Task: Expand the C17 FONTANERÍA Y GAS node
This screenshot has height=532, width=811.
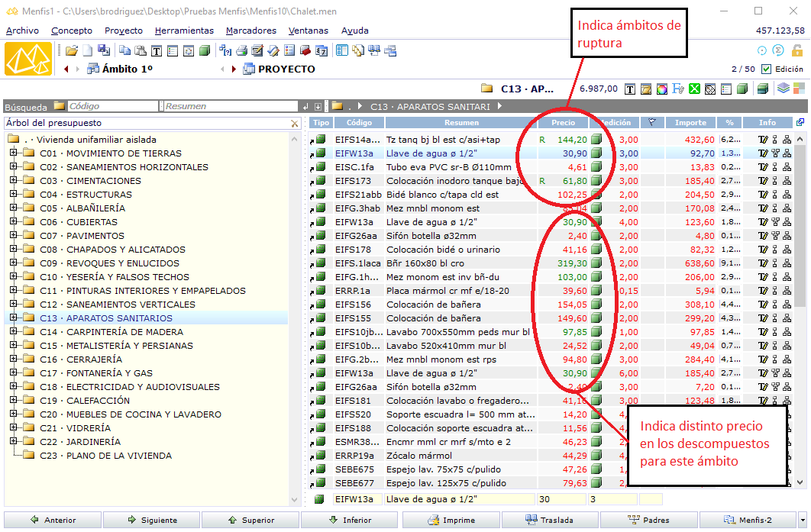Action: [x=14, y=372]
